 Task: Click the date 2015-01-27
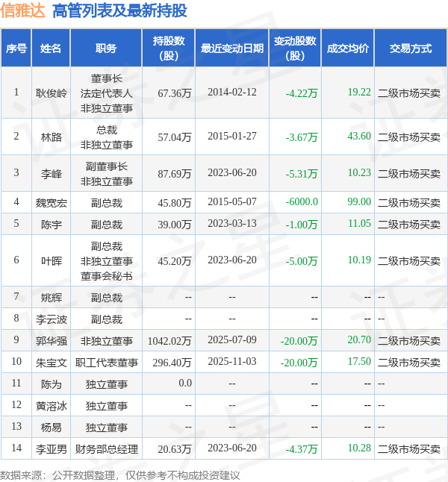pyautogui.click(x=232, y=137)
